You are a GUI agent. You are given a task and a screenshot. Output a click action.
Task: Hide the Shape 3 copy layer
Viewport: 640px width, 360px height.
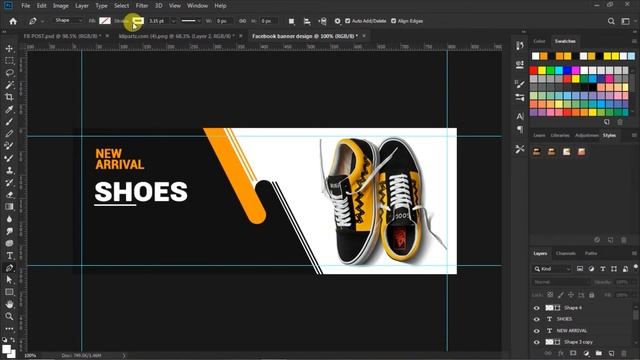(x=536, y=342)
